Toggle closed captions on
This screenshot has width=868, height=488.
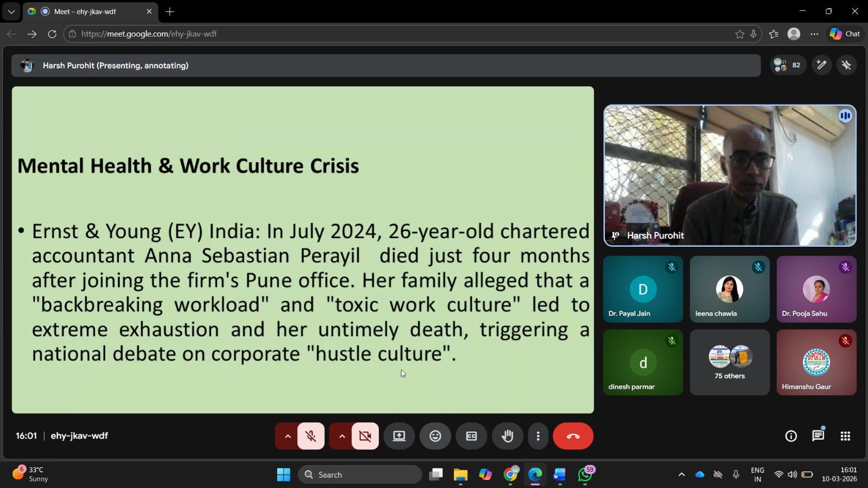pyautogui.click(x=471, y=436)
